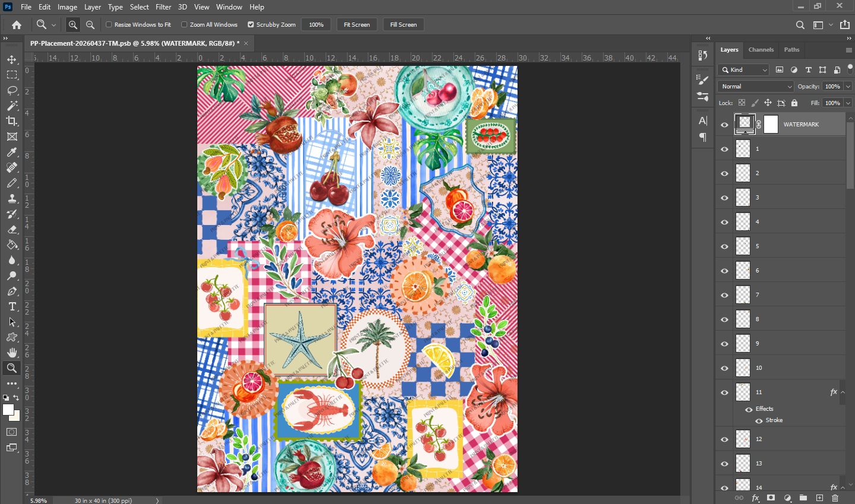This screenshot has width=855, height=504.
Task: Create a new layer with plus icon
Action: click(x=819, y=498)
